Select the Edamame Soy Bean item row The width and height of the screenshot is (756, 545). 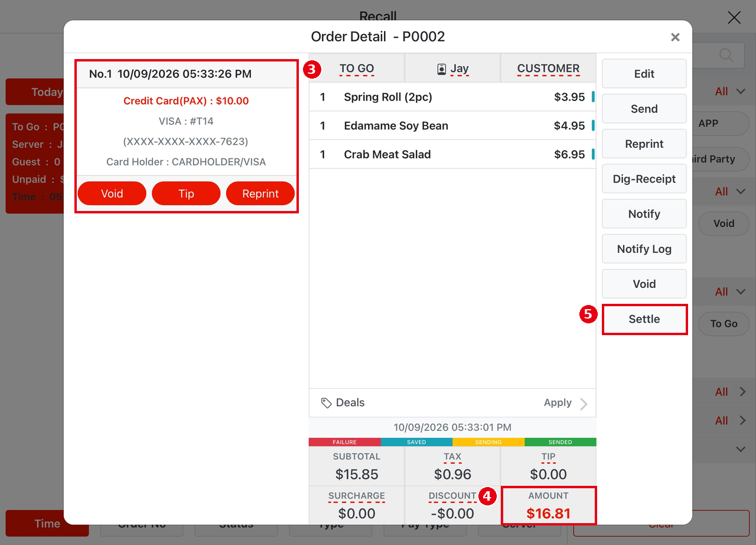[x=452, y=126]
